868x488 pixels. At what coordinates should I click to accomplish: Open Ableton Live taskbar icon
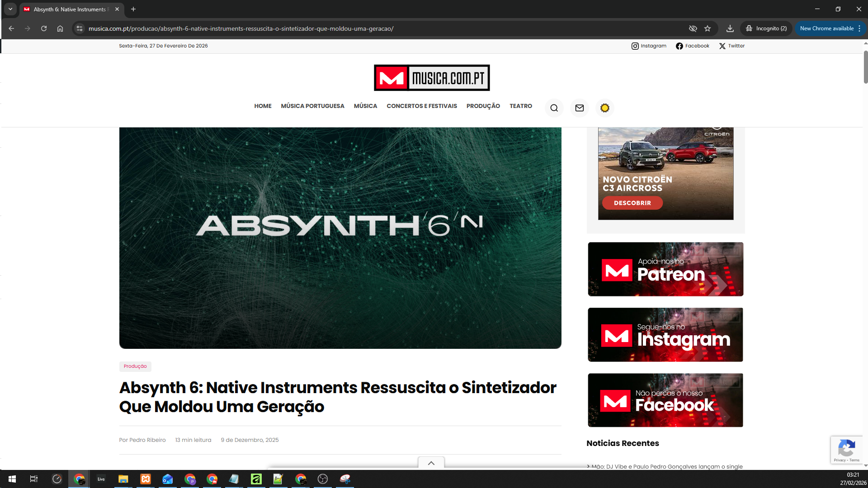101,479
